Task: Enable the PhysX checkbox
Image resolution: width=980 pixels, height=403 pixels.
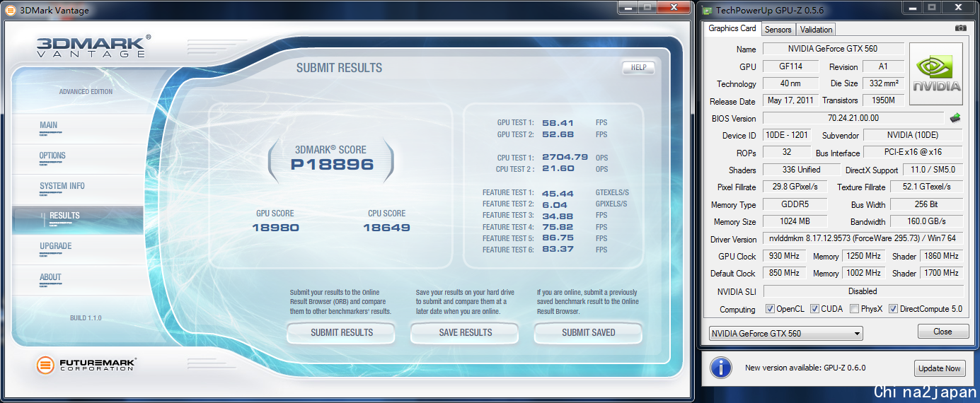Action: (x=855, y=309)
